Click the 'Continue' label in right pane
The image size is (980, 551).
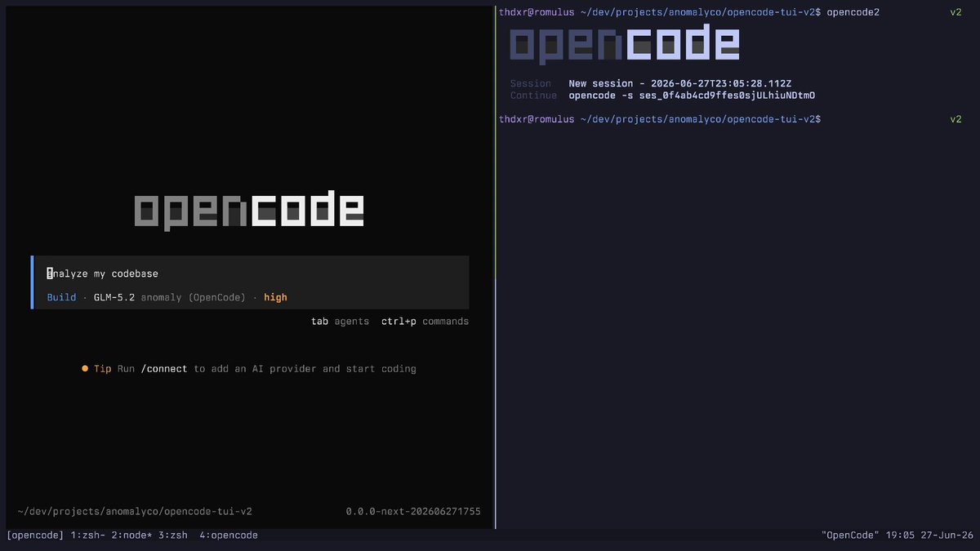[x=533, y=96]
